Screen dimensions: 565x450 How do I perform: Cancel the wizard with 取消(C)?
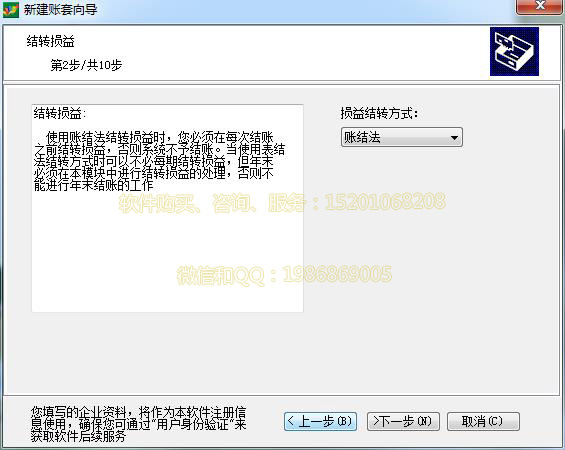click(483, 421)
